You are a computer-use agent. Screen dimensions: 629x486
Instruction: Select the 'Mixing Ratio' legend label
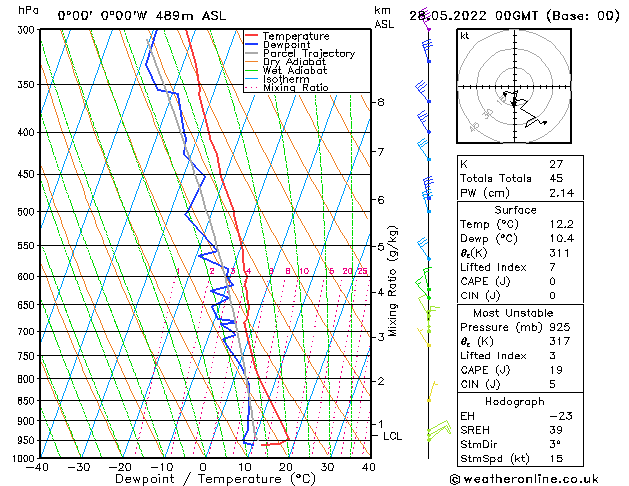(296, 88)
